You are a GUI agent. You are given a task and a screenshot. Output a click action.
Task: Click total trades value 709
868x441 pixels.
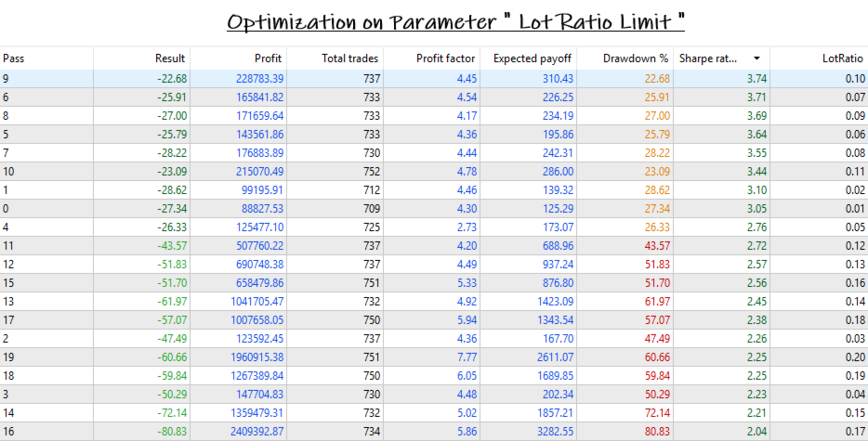pyautogui.click(x=372, y=209)
